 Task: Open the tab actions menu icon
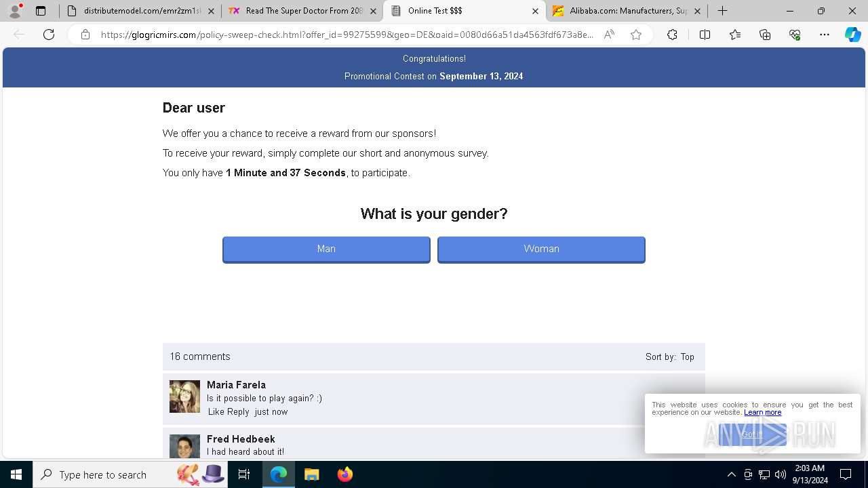(41, 11)
